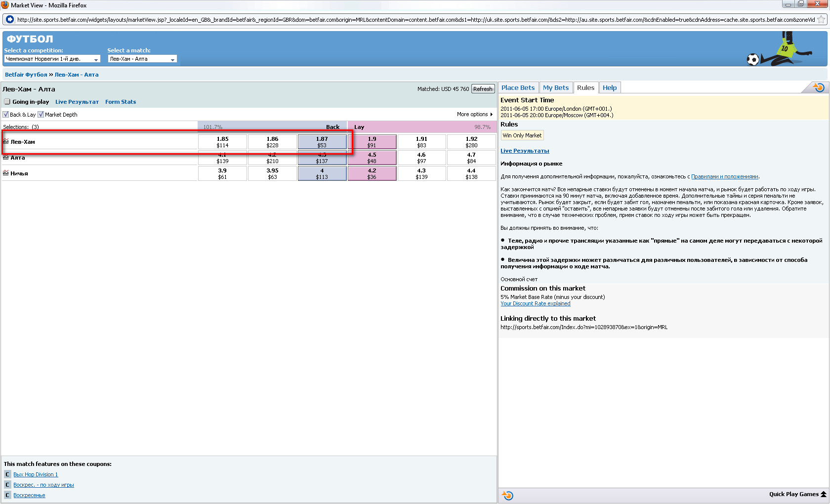Image resolution: width=830 pixels, height=504 pixels.
Task: Click the Firefox icon in the title bar
Action: coord(5,5)
